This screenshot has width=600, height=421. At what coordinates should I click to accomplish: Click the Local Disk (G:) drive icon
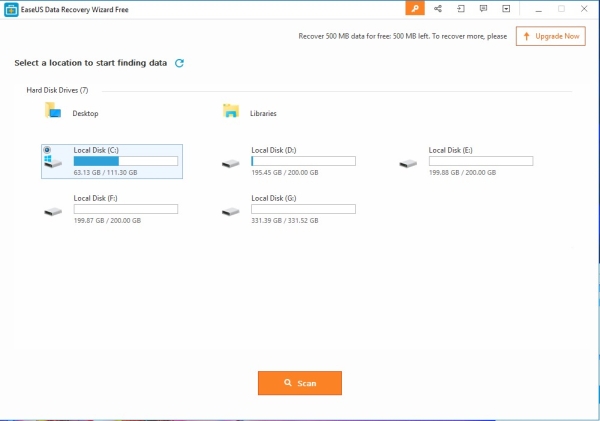(x=230, y=212)
